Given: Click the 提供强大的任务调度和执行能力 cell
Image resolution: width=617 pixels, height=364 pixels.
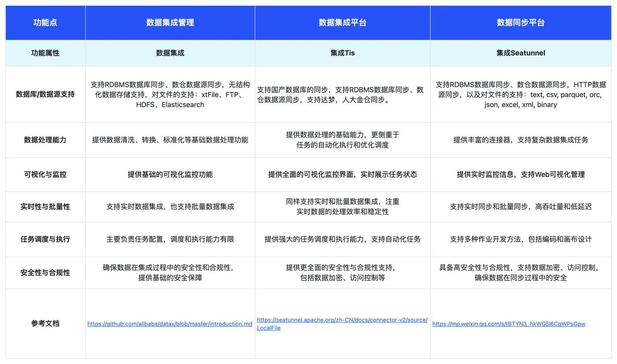Looking at the screenshot, I should [x=342, y=239].
